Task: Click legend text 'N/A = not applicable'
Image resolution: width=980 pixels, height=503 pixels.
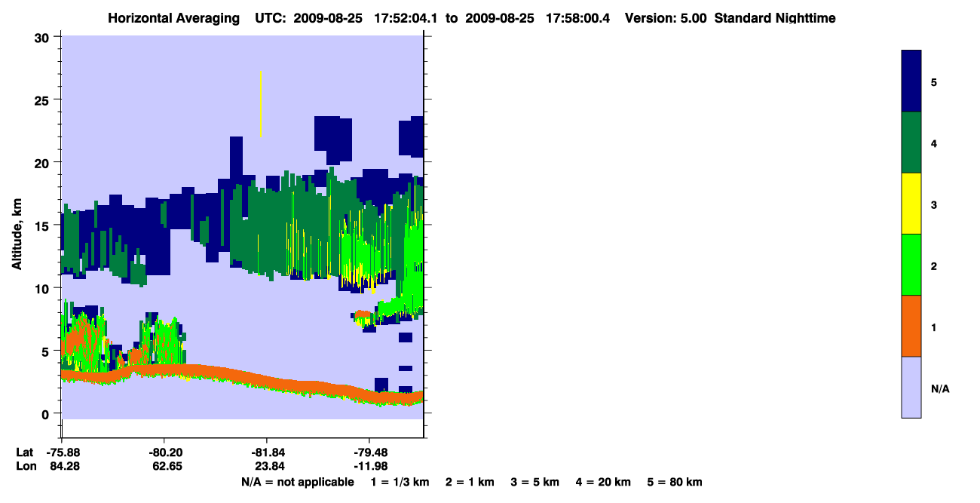Action: [x=297, y=482]
